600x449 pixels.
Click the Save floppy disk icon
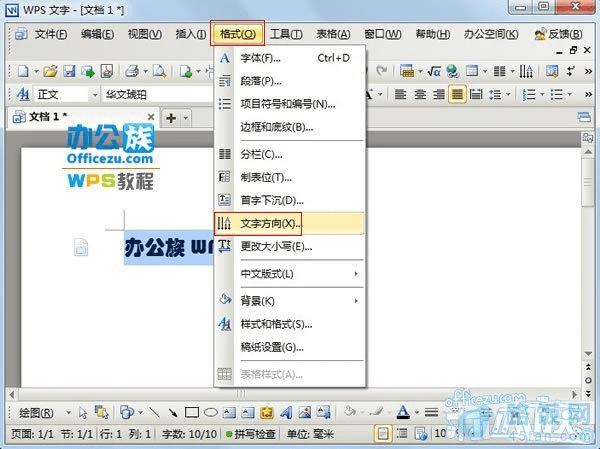69,71
